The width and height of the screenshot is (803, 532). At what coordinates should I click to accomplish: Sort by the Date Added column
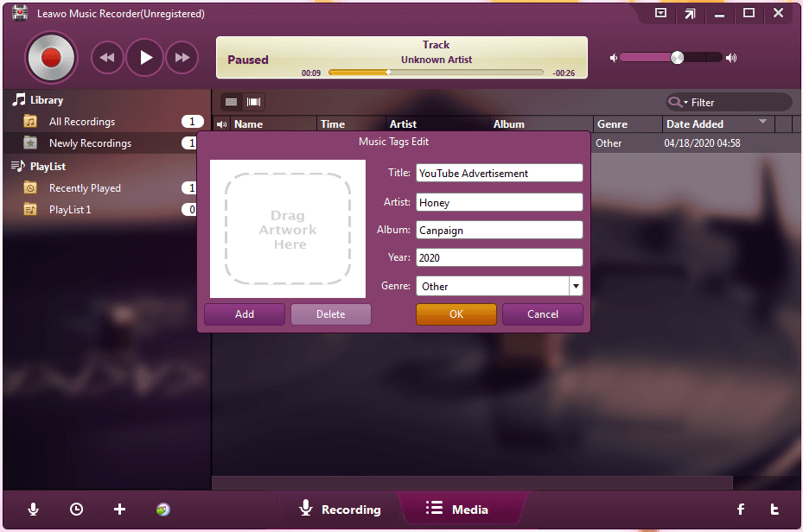click(x=718, y=124)
